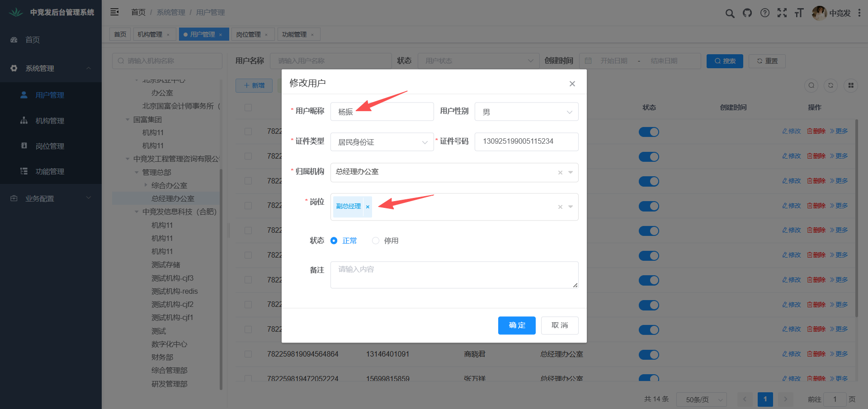
Task: Open 用户管理 in the sidebar
Action: coord(51,95)
